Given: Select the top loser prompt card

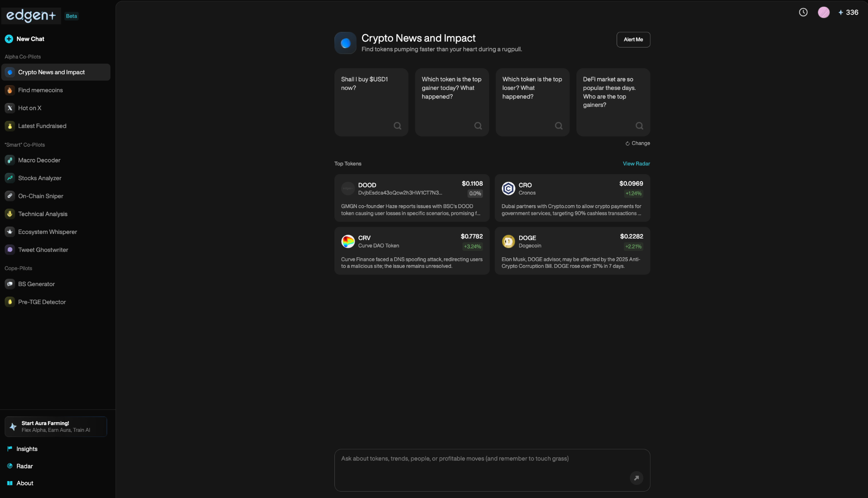Looking at the screenshot, I should 532,102.
